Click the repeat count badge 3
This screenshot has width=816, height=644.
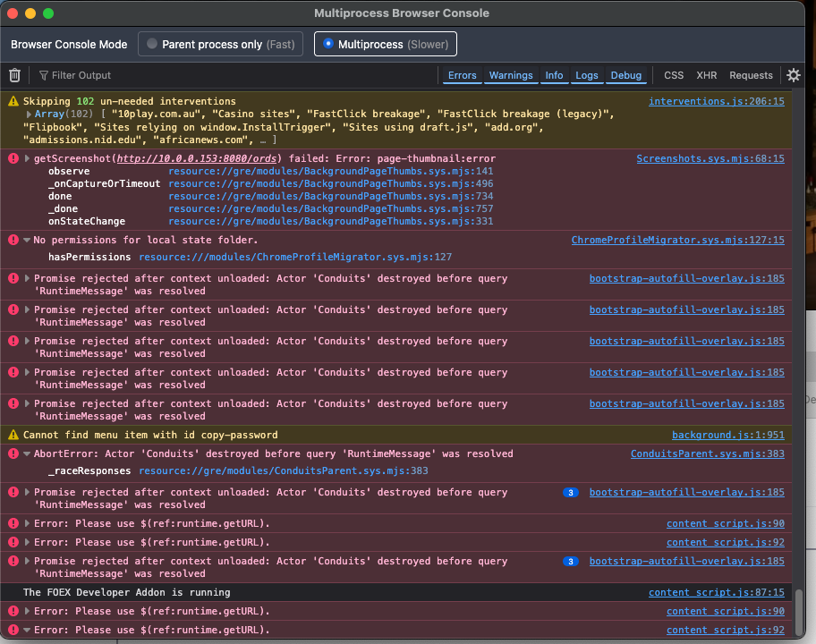(x=569, y=492)
